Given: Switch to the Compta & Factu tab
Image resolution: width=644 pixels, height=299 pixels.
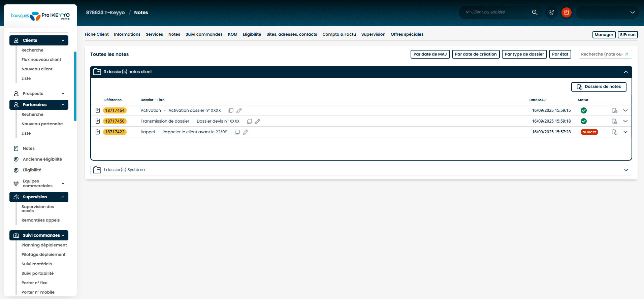Looking at the screenshot, I should 339,34.
